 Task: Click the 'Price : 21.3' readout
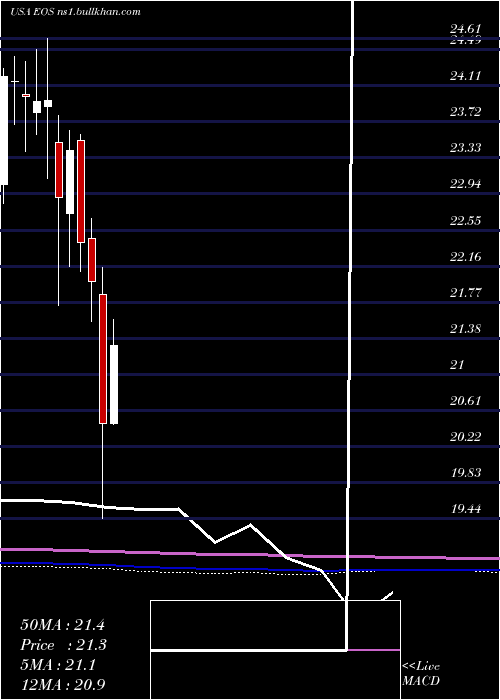tap(62, 645)
